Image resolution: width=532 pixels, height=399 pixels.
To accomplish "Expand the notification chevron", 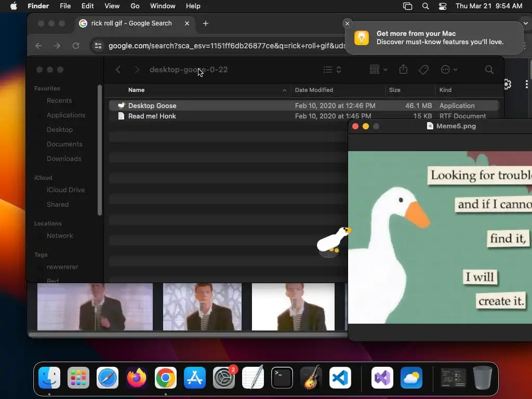I will point(526,23).
